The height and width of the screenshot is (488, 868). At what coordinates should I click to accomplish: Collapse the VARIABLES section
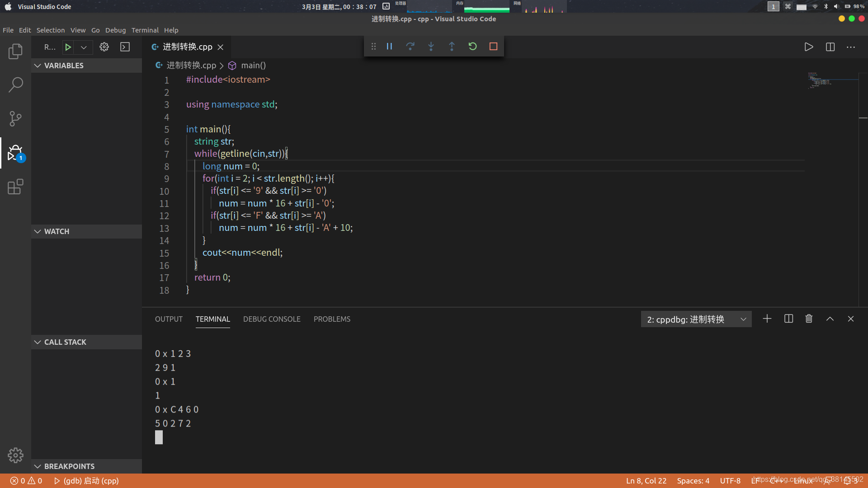pyautogui.click(x=86, y=66)
